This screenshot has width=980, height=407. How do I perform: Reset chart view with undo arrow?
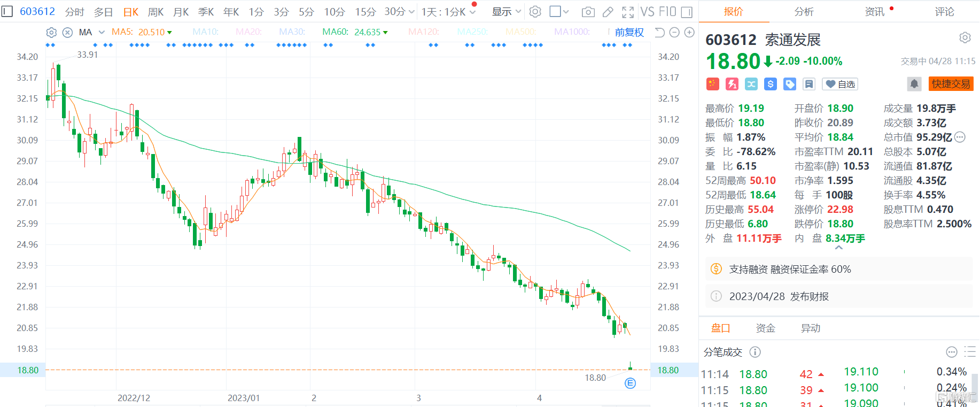(659, 32)
